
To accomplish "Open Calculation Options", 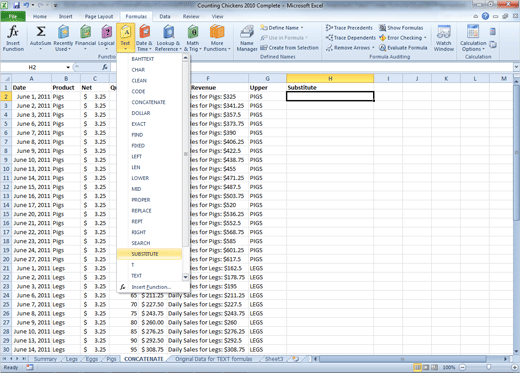I will 473,38.
